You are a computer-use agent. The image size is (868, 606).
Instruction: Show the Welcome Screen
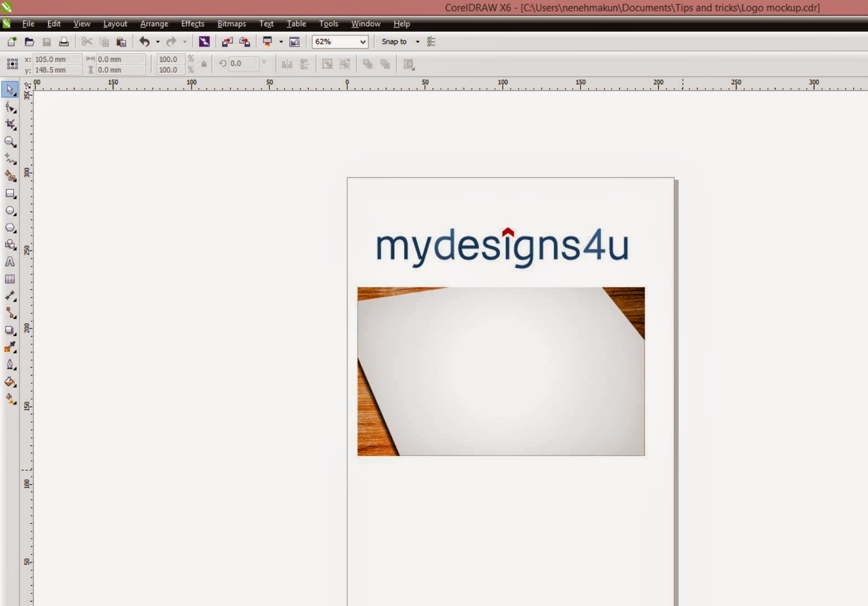tap(295, 42)
